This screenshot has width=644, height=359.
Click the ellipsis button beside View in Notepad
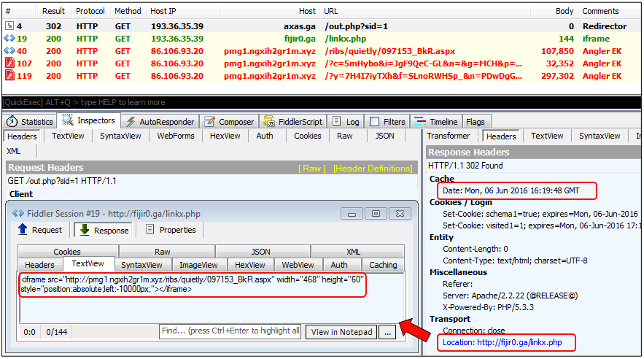(387, 332)
